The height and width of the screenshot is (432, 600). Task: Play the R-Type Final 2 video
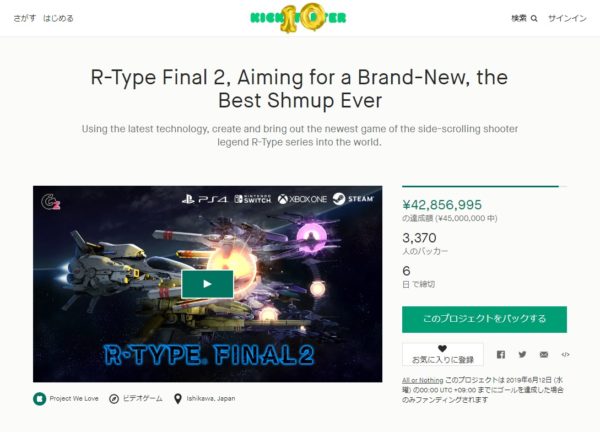click(x=207, y=284)
